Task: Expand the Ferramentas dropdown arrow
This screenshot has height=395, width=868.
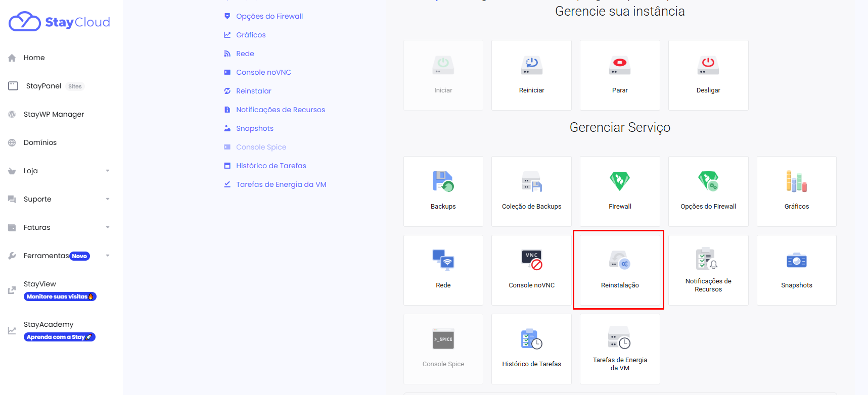Action: point(108,256)
